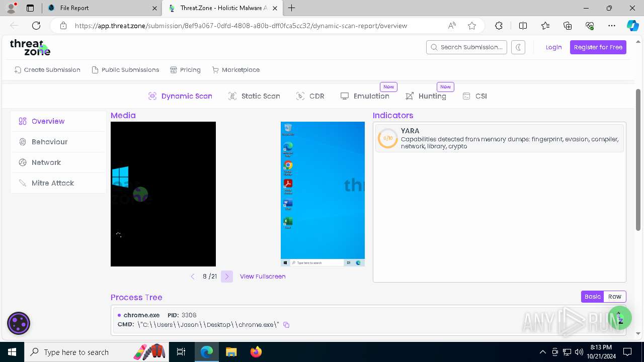Click Register for Free button
The width and height of the screenshot is (644, 362).
(598, 47)
